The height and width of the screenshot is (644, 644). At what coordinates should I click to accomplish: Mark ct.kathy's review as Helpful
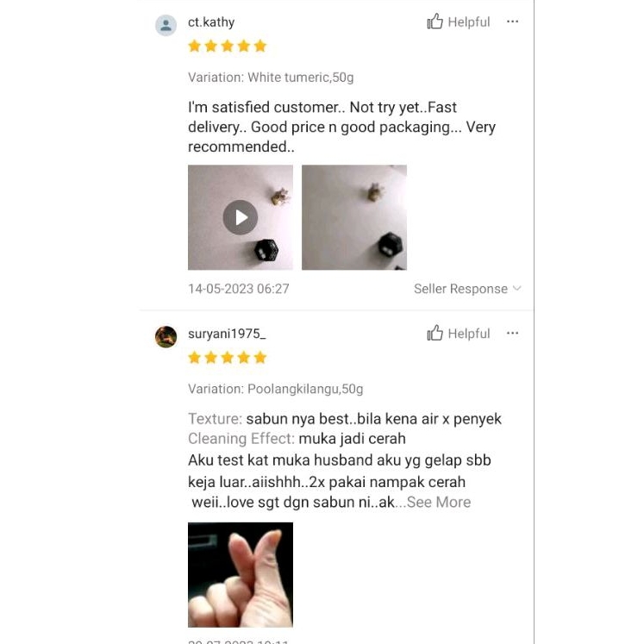(459, 22)
